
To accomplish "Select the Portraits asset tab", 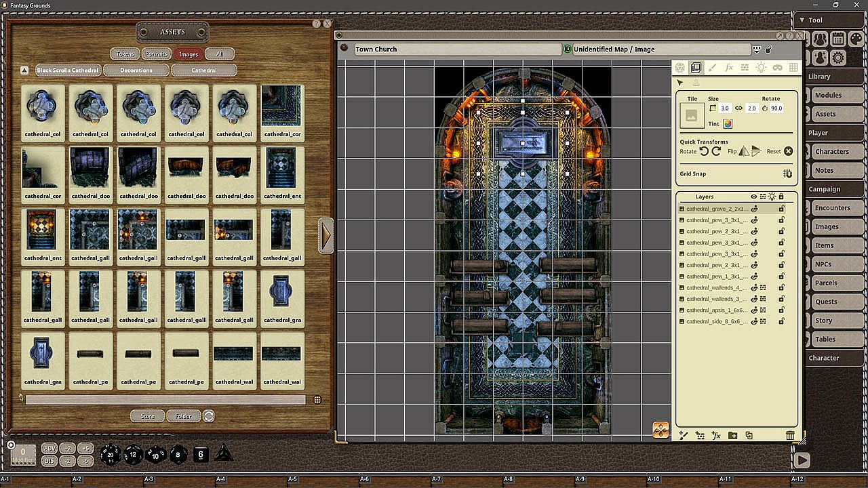I will pyautogui.click(x=157, y=54).
